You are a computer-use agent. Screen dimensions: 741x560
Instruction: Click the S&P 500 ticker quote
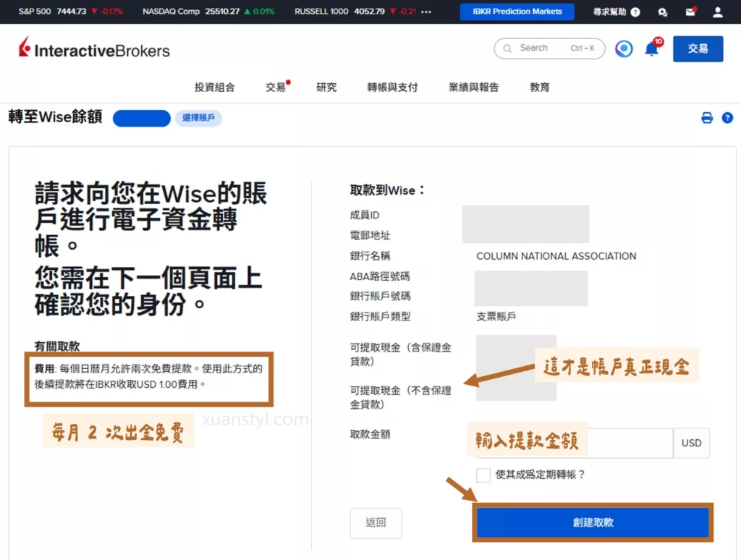coord(70,12)
